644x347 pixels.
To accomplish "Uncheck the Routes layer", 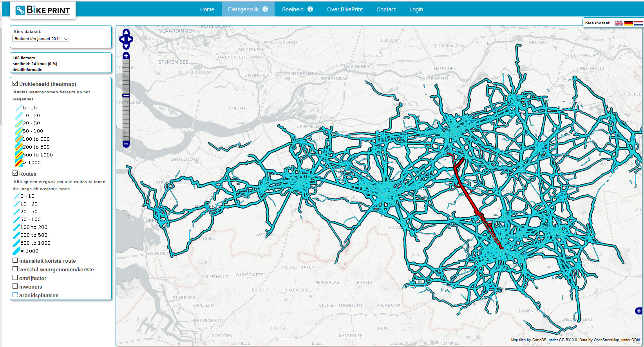I will [x=15, y=173].
